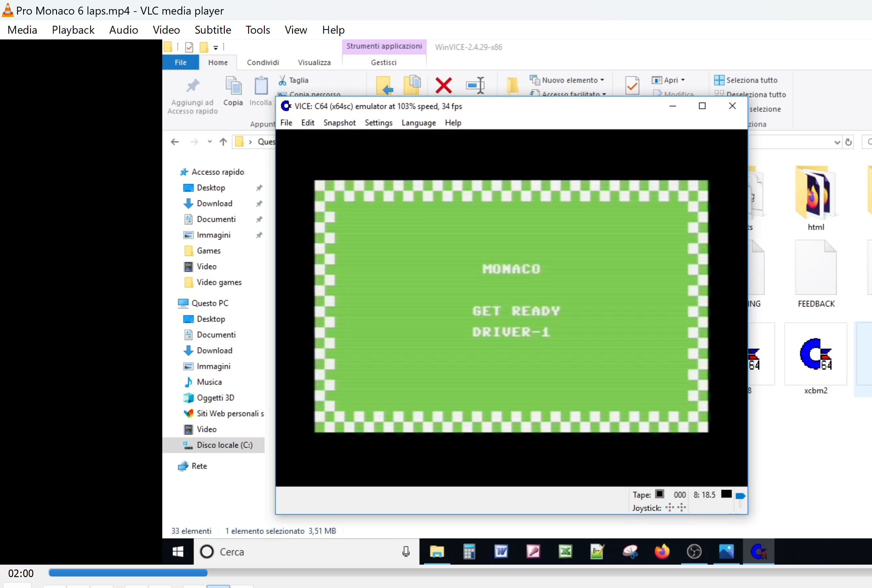
Task: Click the Word icon on taskbar
Action: point(501,552)
